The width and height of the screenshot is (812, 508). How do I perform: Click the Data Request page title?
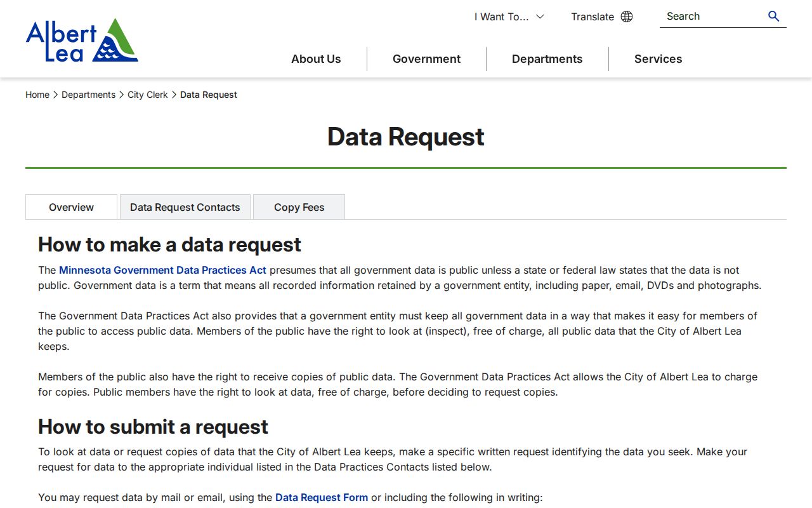pyautogui.click(x=406, y=137)
